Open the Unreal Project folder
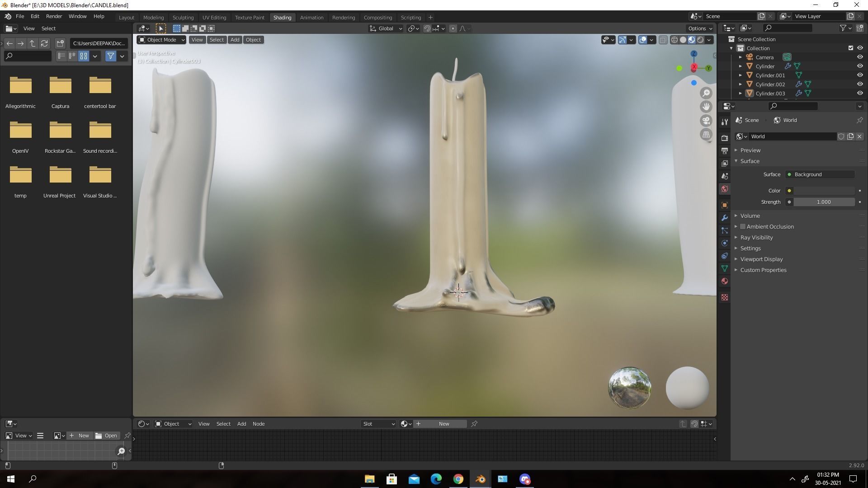The height and width of the screenshot is (488, 868). [60, 182]
